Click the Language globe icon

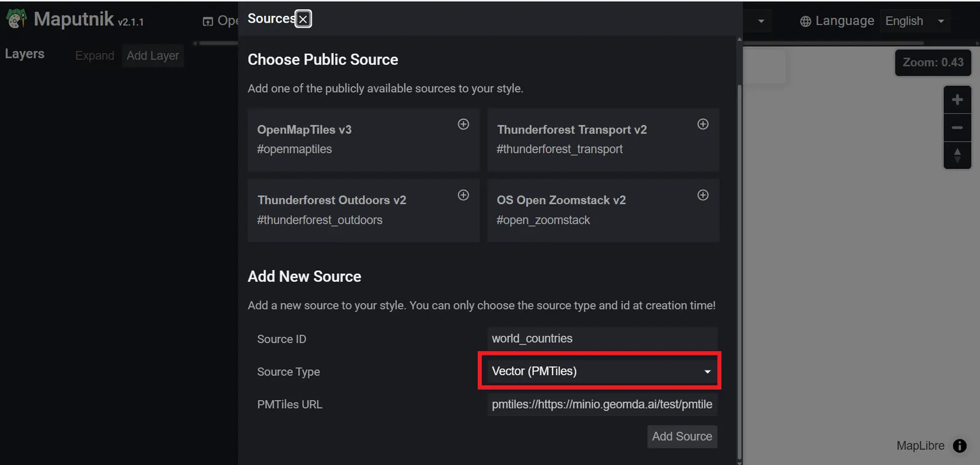point(805,21)
